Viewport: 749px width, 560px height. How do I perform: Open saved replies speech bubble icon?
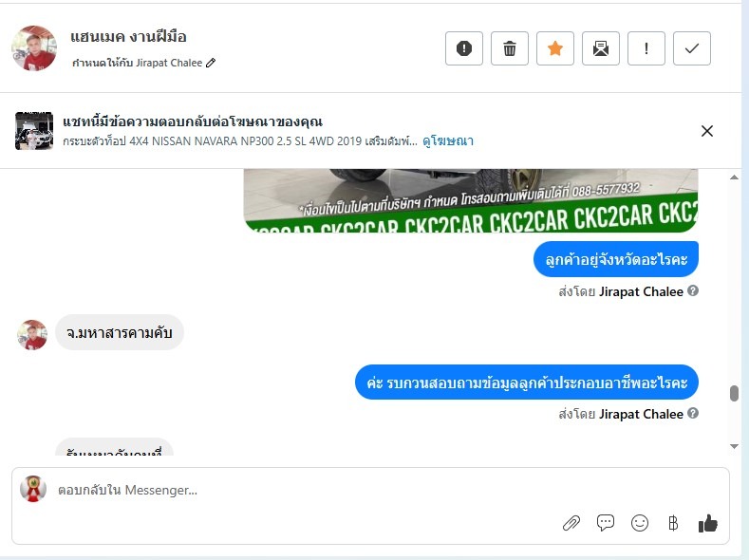tap(606, 523)
